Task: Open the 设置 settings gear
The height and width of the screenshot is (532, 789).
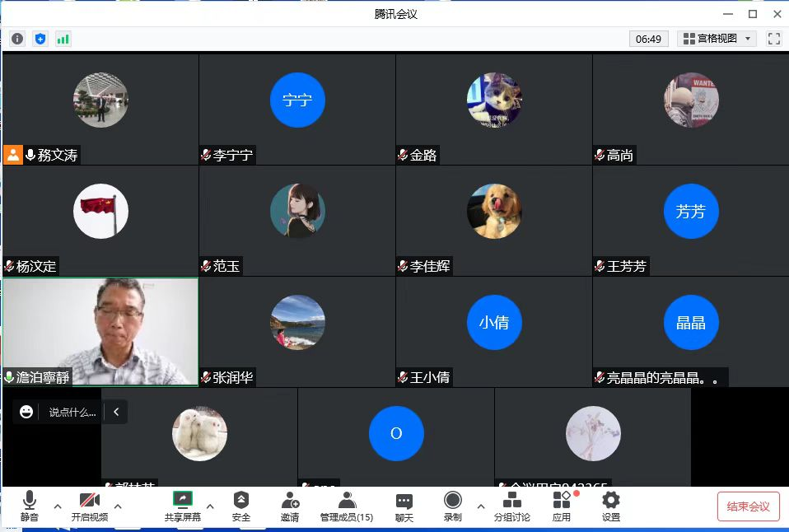Action: point(610,506)
